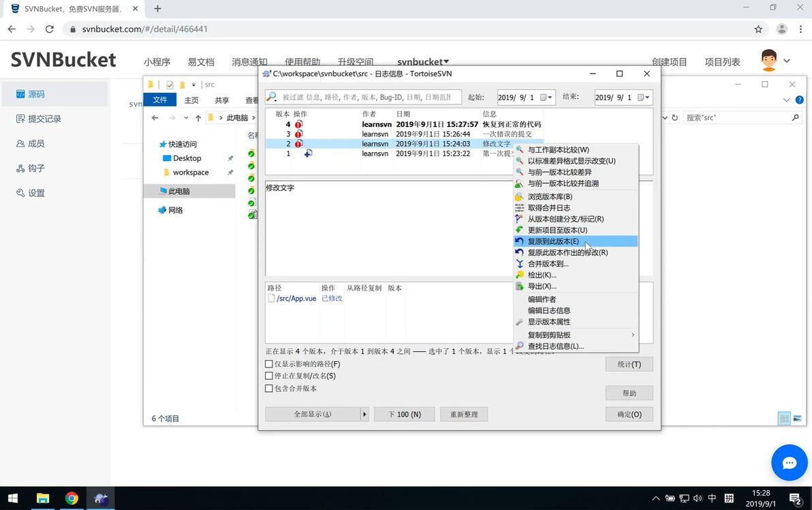Click the 钩子 sidebar icon
Screen dimensions: 812x510
(x=20, y=168)
